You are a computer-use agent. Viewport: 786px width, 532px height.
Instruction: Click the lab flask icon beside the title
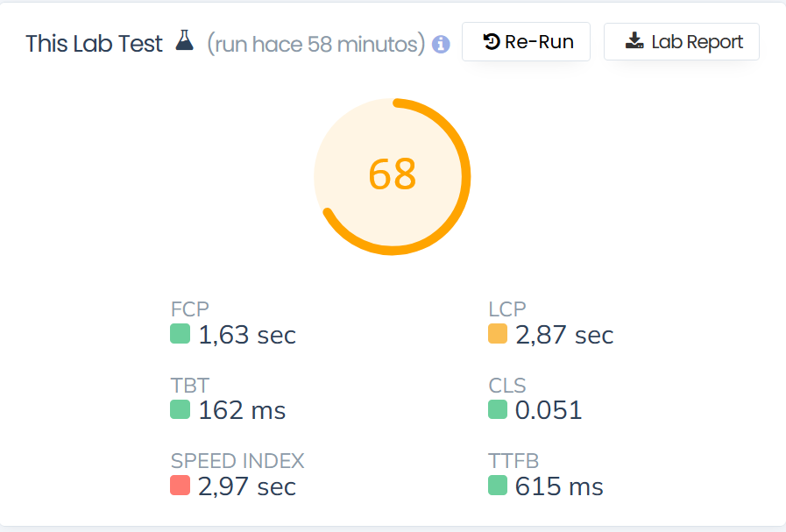(x=185, y=40)
